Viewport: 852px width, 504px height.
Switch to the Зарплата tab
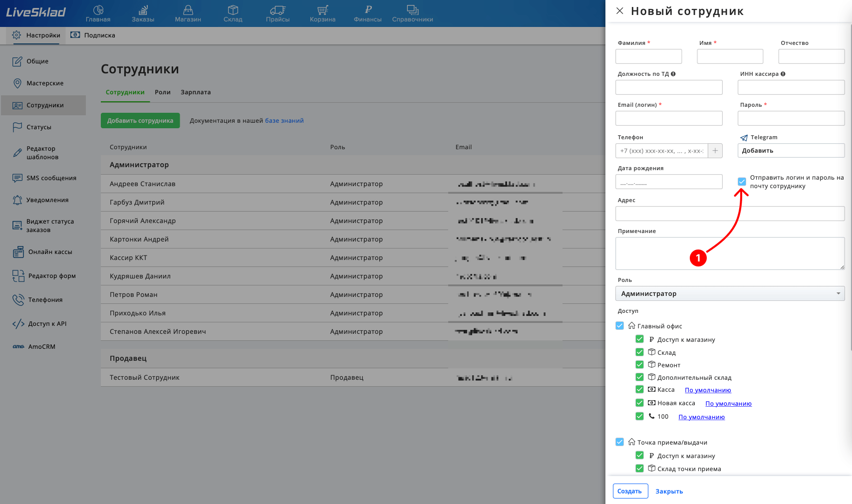(196, 92)
